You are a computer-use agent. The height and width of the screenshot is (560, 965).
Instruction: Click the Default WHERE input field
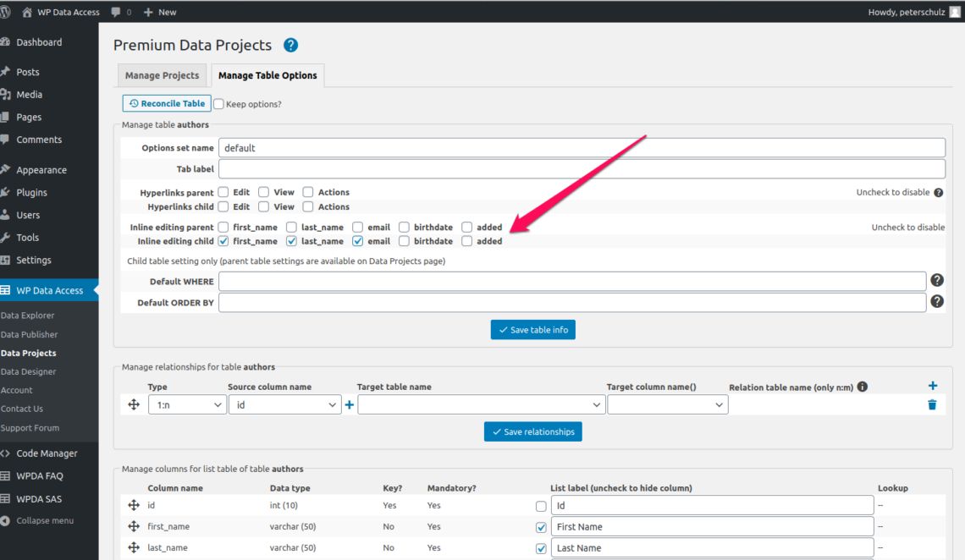(572, 281)
